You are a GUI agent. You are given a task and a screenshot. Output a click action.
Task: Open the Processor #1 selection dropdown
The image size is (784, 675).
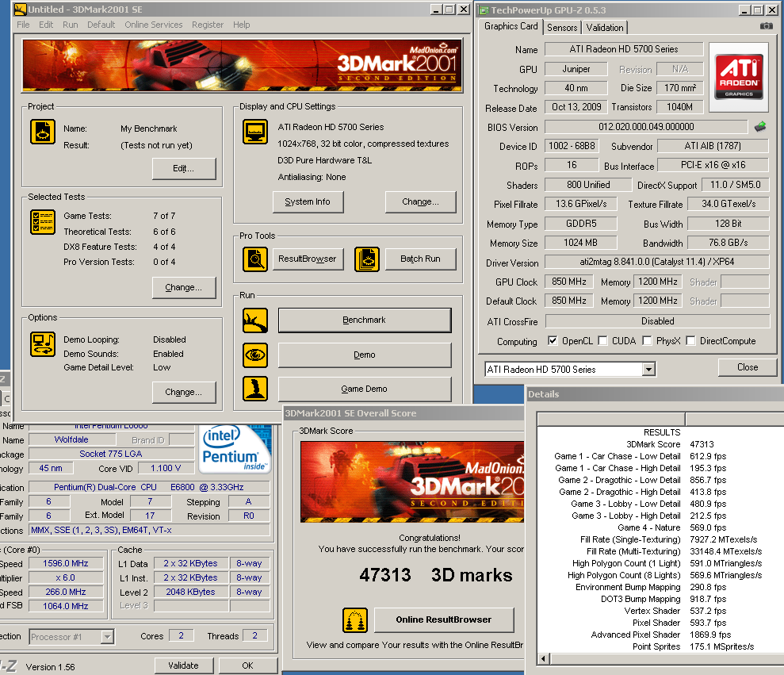tap(107, 637)
